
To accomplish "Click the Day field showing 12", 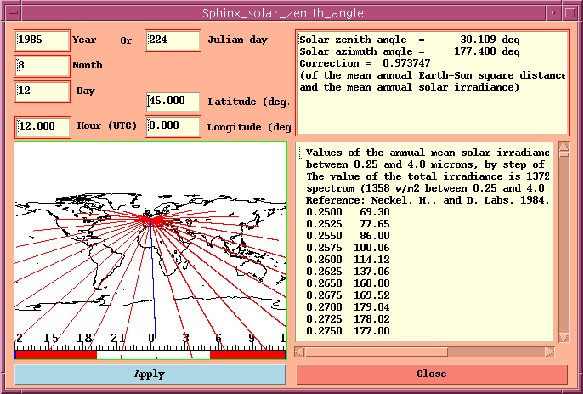I will click(x=42, y=91).
